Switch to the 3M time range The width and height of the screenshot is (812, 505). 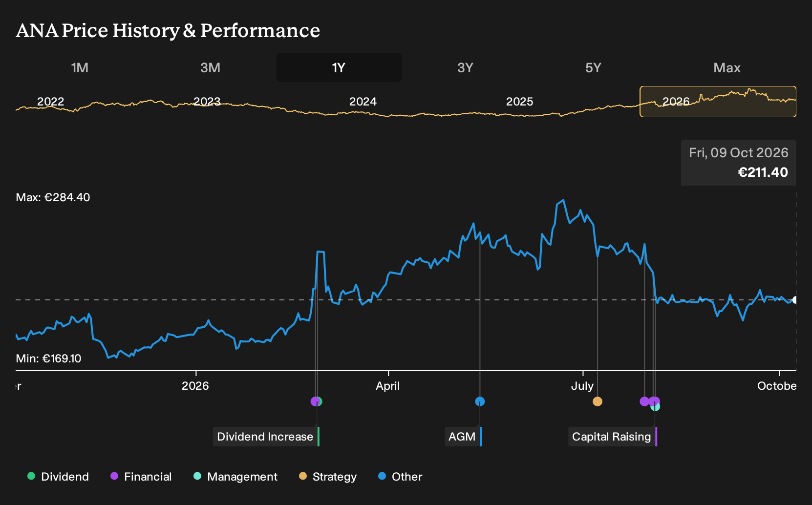coord(210,67)
